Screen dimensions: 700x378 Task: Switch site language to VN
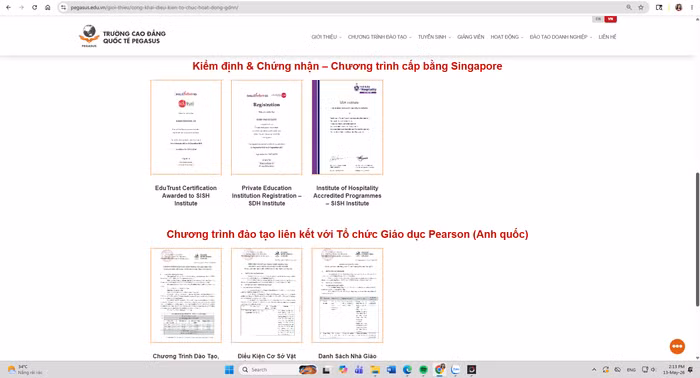[x=610, y=19]
